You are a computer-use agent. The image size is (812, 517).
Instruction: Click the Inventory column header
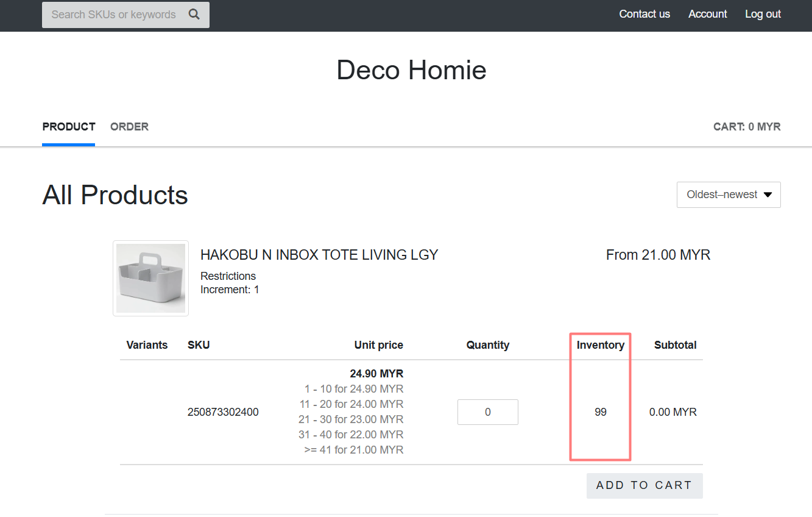pos(600,345)
